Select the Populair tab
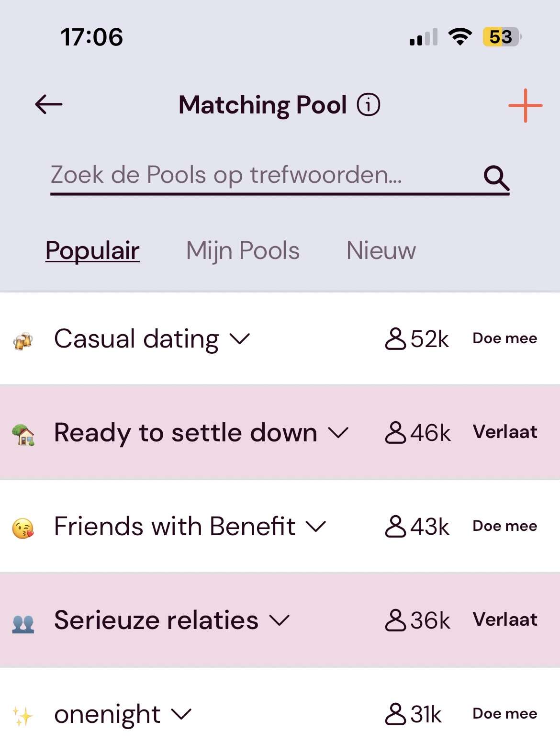 [92, 251]
